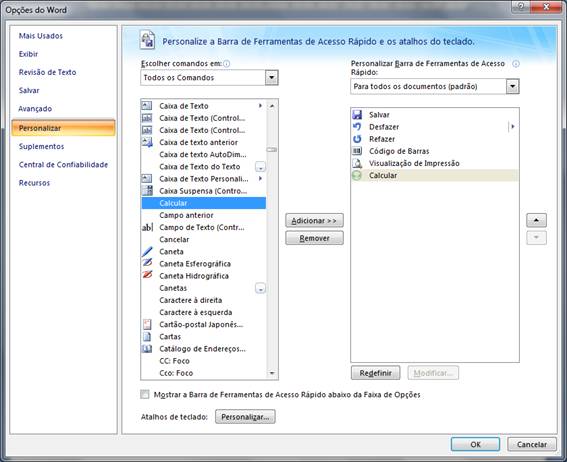Expand the Caixa de Texto submenu arrow
The width and height of the screenshot is (567, 462).
point(260,106)
